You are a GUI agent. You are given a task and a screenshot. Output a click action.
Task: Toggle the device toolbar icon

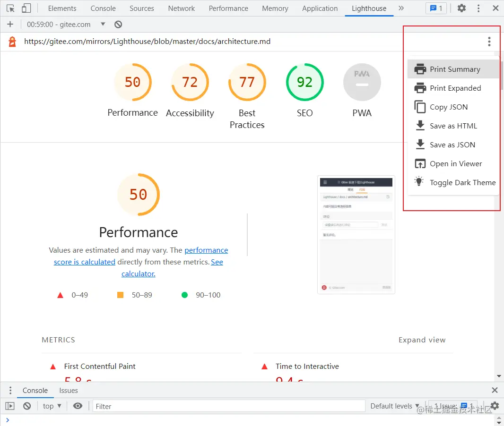(26, 9)
